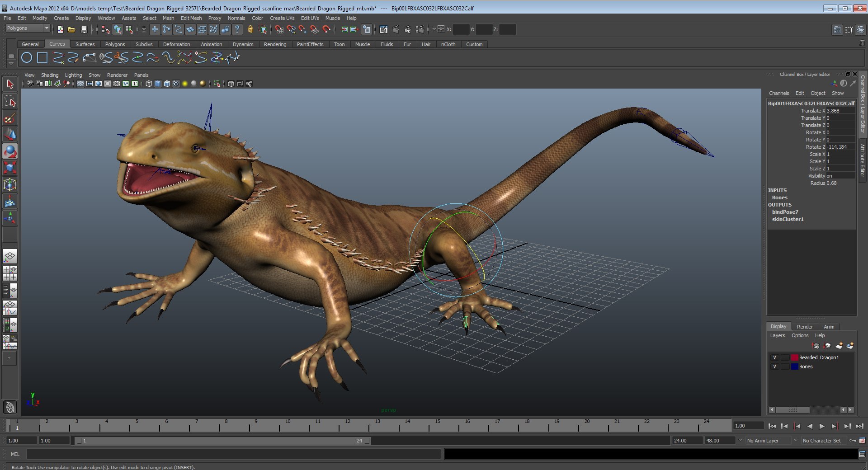Click the red Bearded_Dragon1 layer color swatch
Image resolution: width=868 pixels, height=470 pixels.
click(794, 357)
